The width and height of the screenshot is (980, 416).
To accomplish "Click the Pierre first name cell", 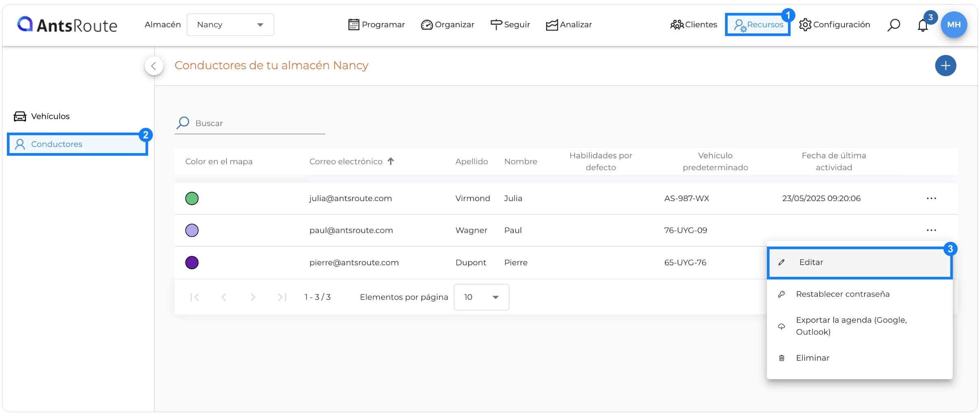I will pos(516,263).
